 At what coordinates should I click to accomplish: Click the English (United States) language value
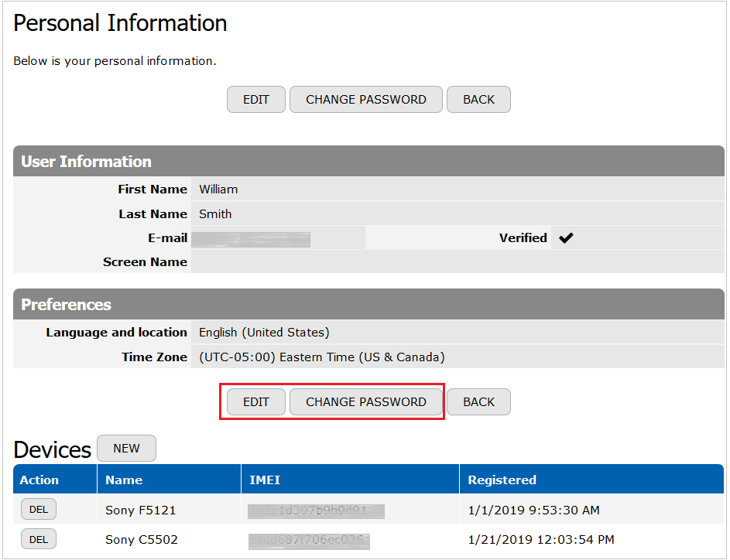(264, 333)
